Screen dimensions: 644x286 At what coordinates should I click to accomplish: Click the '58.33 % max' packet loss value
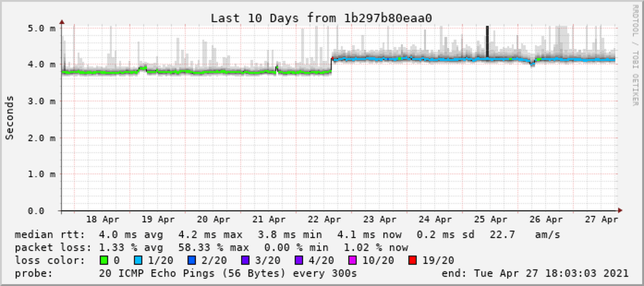click(213, 247)
